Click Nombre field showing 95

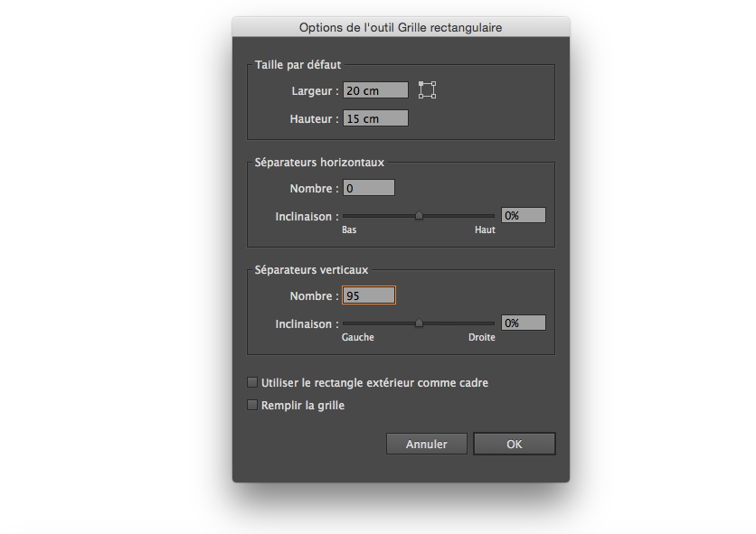click(x=368, y=295)
